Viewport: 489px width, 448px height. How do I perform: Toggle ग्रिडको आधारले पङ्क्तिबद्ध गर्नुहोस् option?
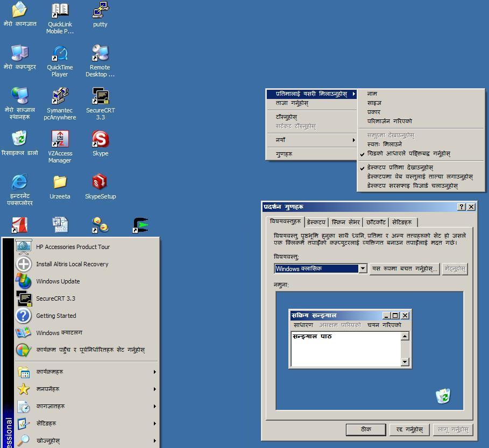[x=409, y=154]
